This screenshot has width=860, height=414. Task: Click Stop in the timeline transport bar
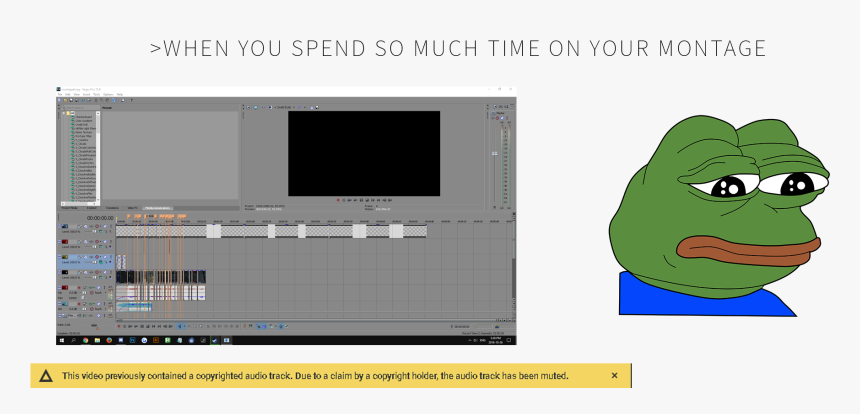[x=148, y=326]
